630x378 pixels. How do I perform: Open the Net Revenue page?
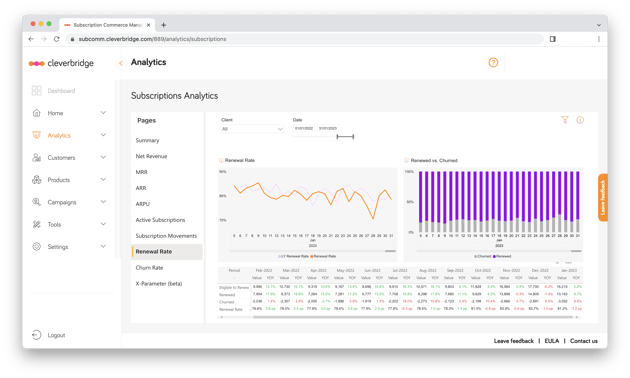point(151,156)
